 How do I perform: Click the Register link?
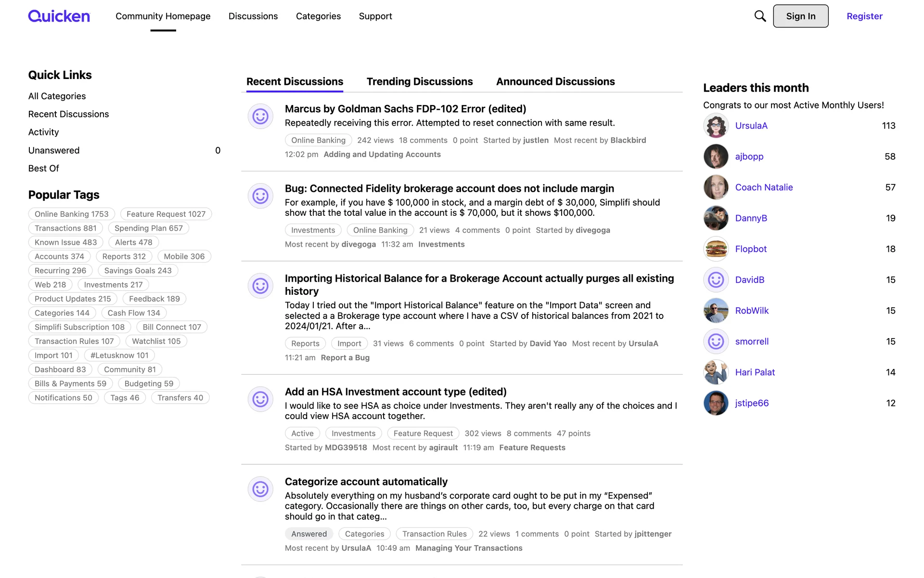864,16
